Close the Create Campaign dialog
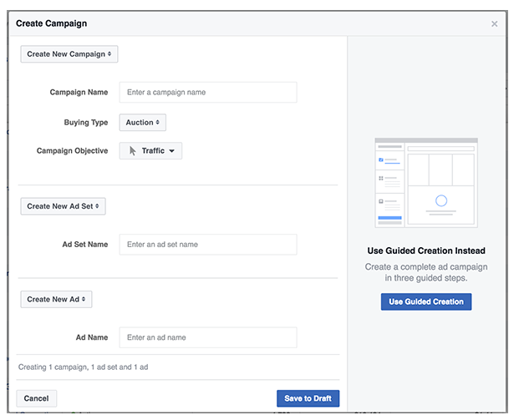 coord(494,24)
